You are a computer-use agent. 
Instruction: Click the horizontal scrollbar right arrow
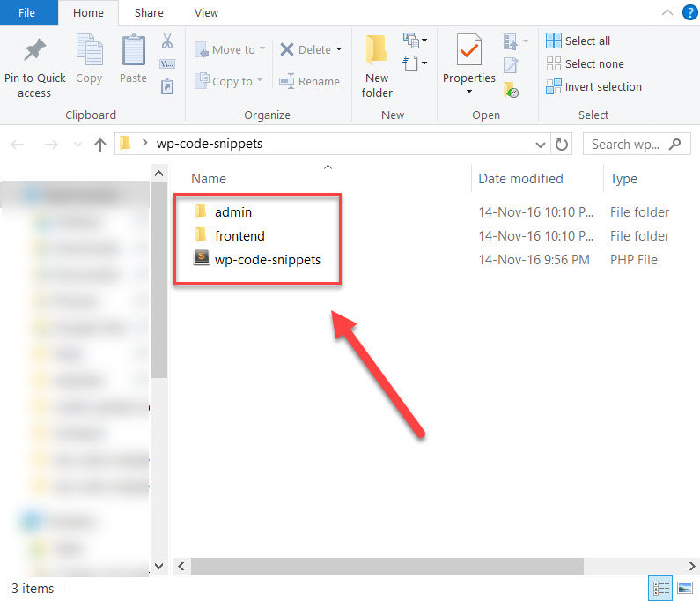[x=691, y=566]
